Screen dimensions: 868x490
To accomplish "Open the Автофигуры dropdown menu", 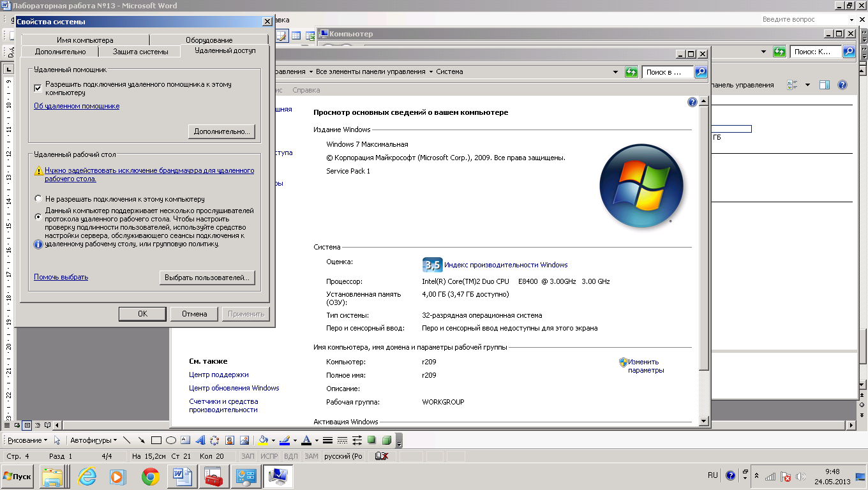I will 93,440.
